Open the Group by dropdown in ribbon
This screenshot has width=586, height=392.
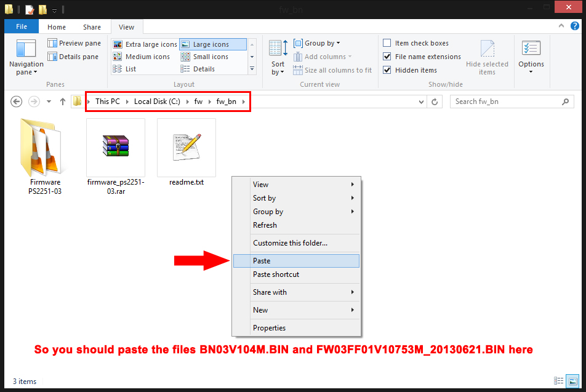317,43
